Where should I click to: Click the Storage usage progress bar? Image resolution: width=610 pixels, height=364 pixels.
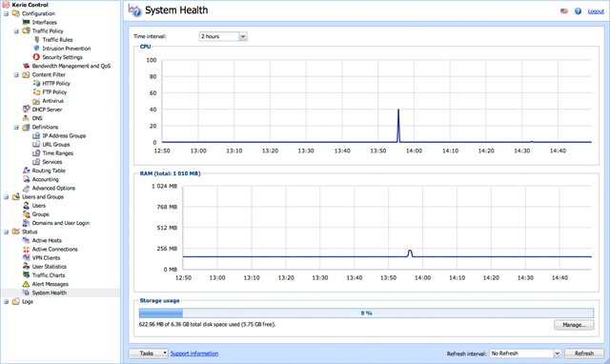366,313
